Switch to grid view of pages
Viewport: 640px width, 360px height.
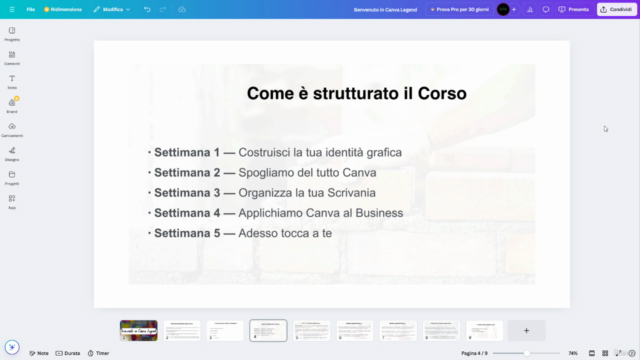[x=605, y=353]
